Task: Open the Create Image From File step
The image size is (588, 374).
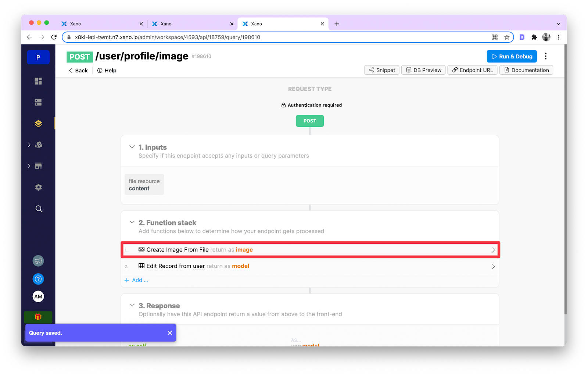Action: coord(310,250)
